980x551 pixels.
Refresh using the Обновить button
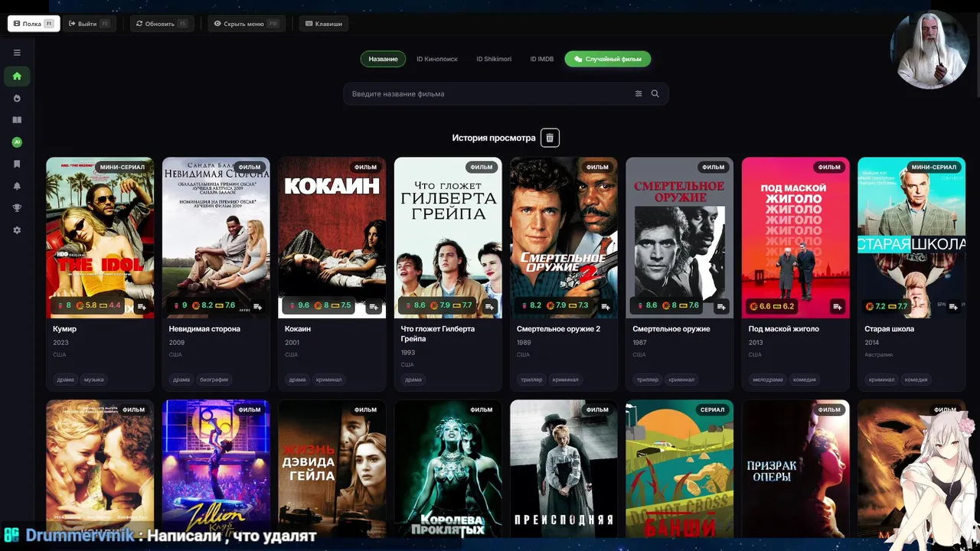pyautogui.click(x=162, y=24)
